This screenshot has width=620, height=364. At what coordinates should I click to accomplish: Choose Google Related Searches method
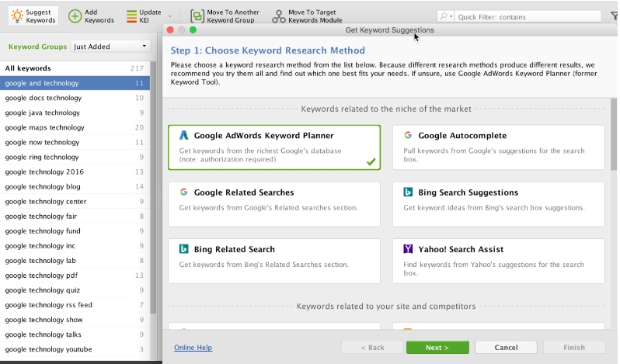coord(274,204)
